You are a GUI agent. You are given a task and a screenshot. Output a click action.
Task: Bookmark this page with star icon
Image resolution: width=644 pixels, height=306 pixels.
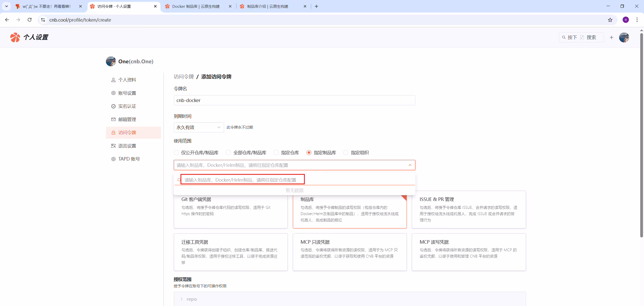point(610,20)
